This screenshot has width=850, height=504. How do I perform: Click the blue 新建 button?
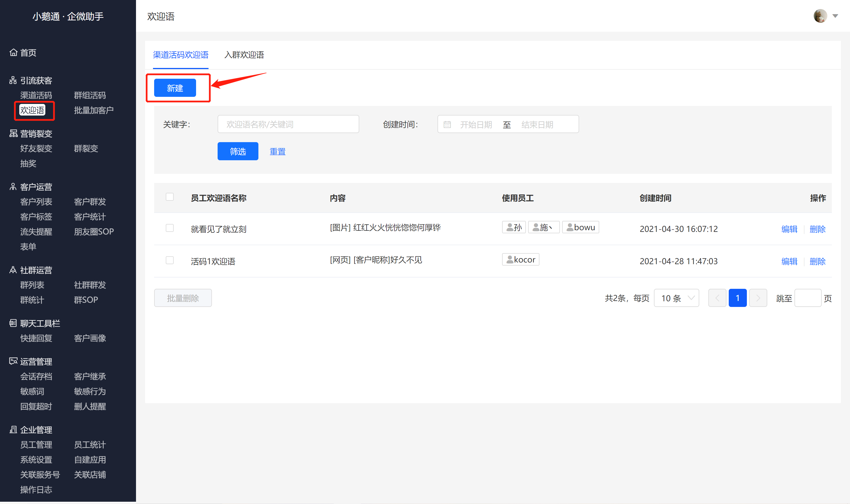[175, 88]
